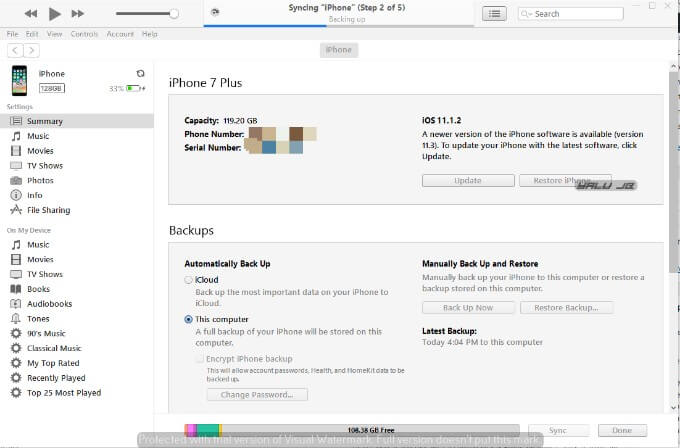Click the Update button
The height and width of the screenshot is (448, 680).
pos(468,180)
